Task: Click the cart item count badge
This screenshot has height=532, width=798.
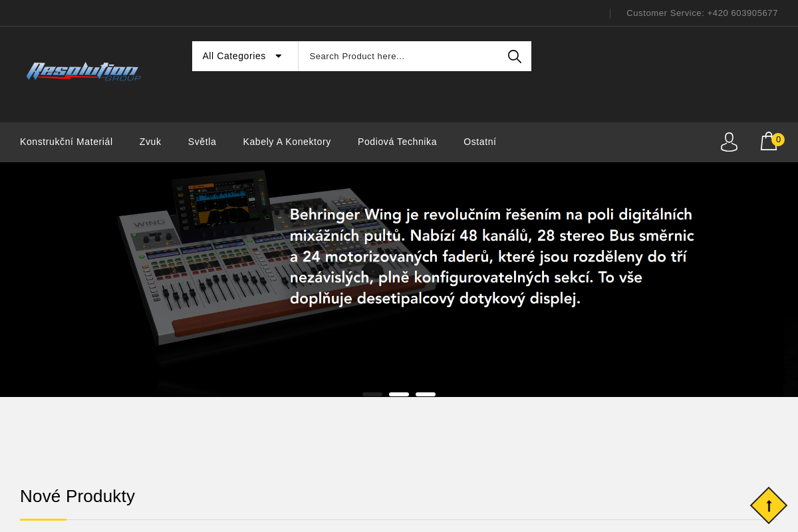Action: (778, 140)
